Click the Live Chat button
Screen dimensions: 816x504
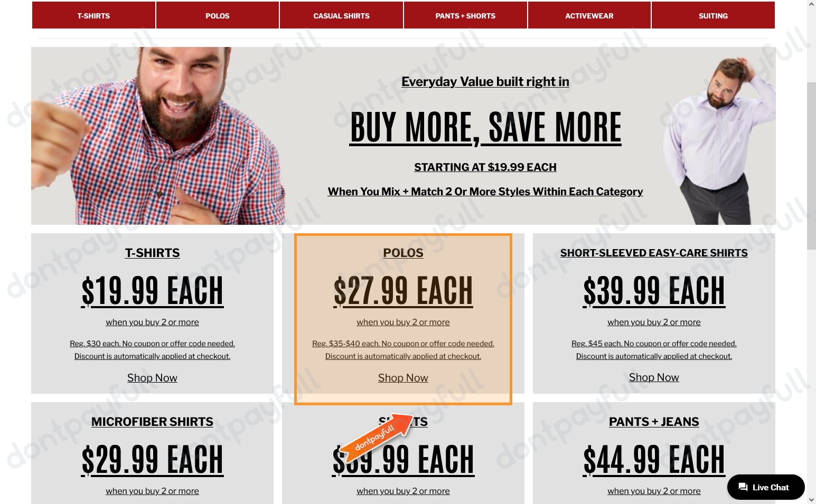[766, 487]
